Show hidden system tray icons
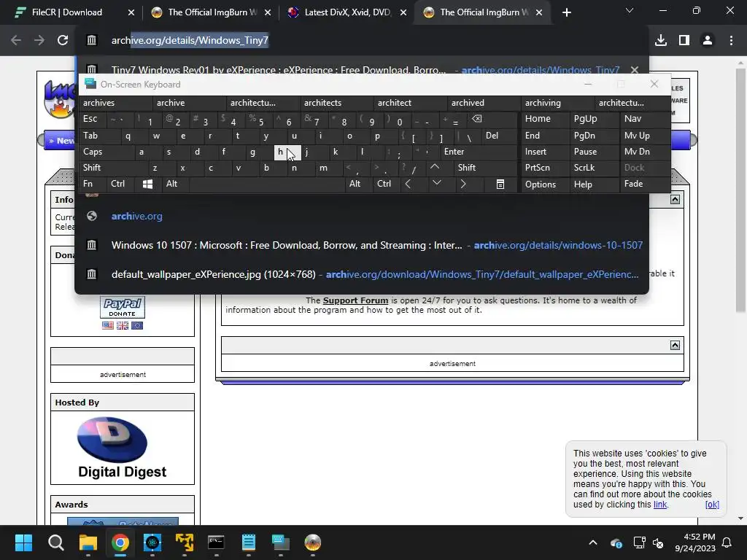This screenshot has height=560, width=747. pyautogui.click(x=593, y=542)
